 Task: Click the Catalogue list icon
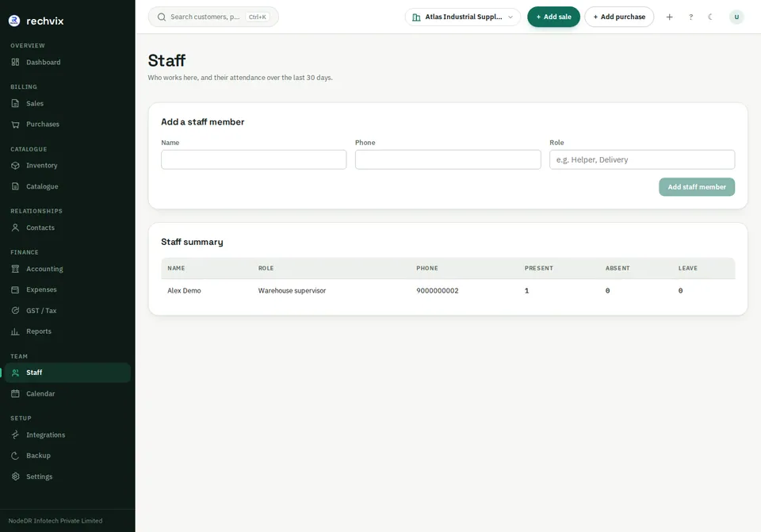coord(16,186)
